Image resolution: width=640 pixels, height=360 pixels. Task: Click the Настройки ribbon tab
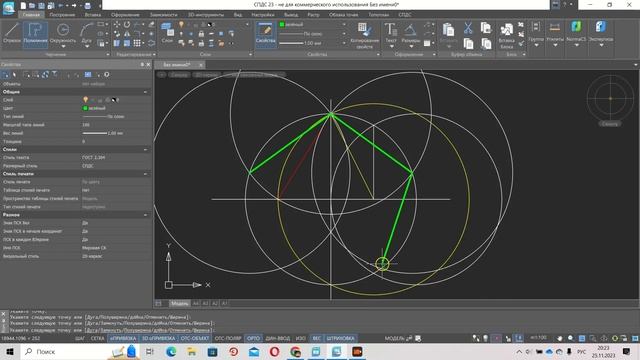click(x=263, y=15)
